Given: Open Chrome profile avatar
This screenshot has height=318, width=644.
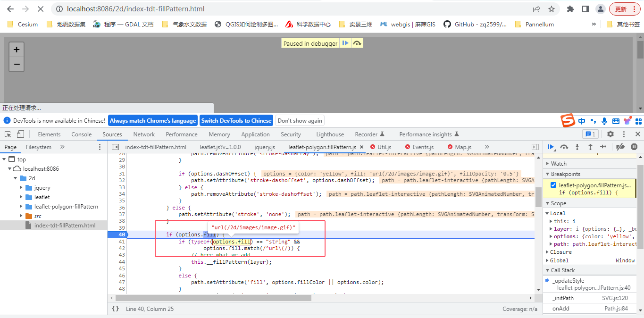Looking at the screenshot, I should pyautogui.click(x=600, y=9).
